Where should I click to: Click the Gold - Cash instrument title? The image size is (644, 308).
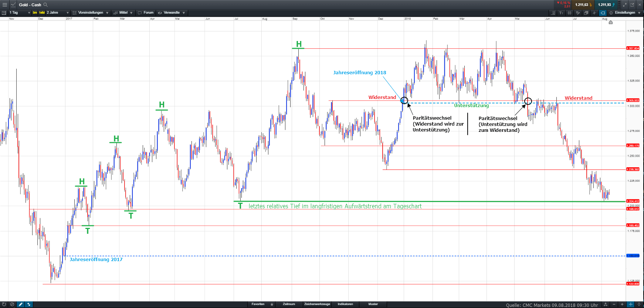[x=30, y=5]
